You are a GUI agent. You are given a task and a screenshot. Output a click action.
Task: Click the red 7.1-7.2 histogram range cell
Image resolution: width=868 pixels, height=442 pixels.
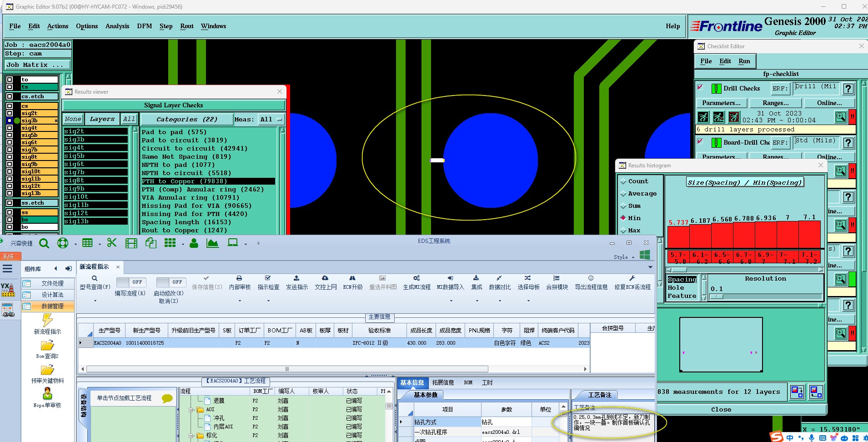tap(809, 258)
